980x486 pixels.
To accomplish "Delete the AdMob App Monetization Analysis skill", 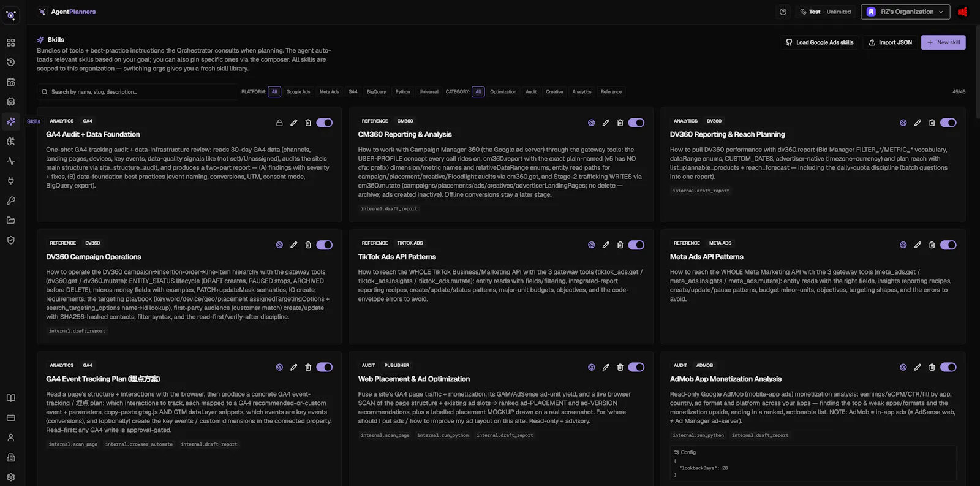I will [932, 367].
